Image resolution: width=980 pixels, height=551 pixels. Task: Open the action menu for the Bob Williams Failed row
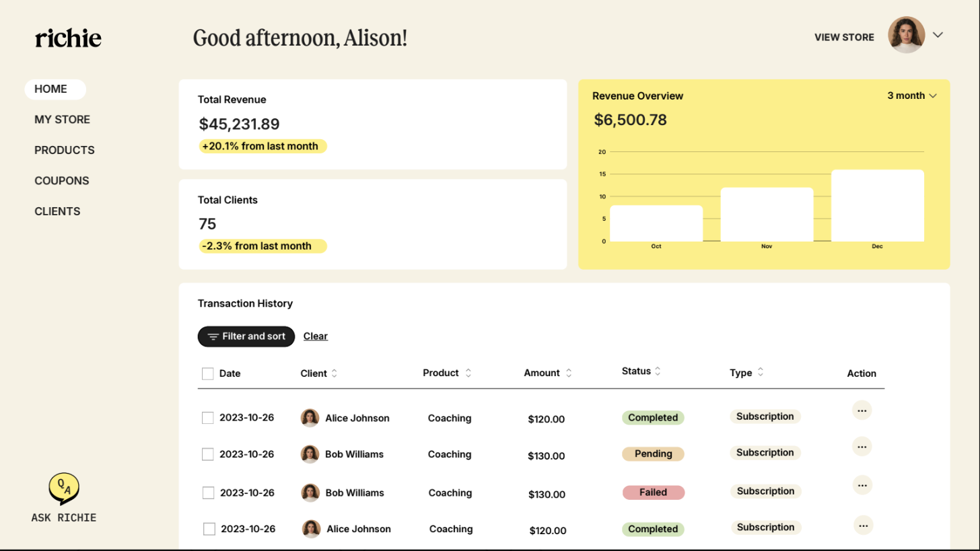pos(862,484)
